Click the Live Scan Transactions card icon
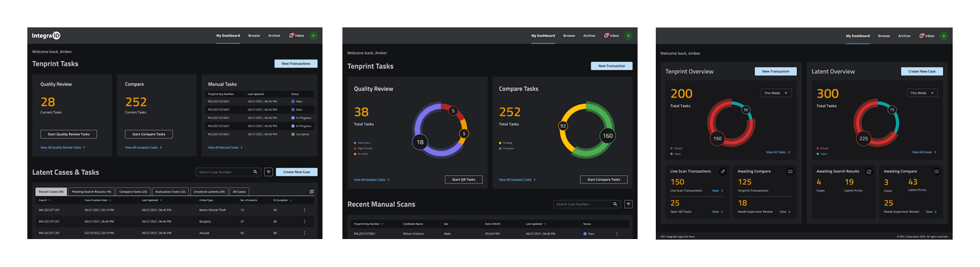Viewport: 980px width, 267px height. [x=723, y=171]
